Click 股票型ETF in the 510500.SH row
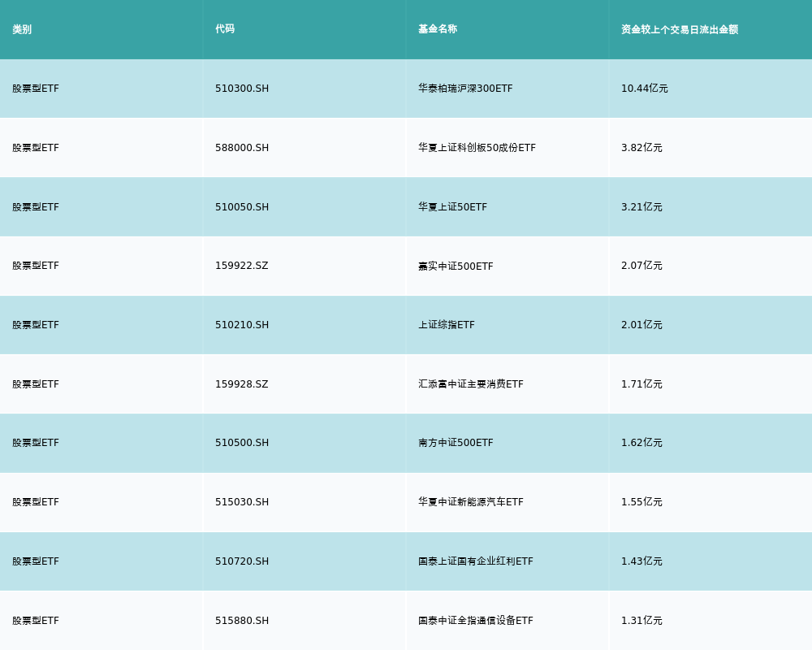 point(36,443)
